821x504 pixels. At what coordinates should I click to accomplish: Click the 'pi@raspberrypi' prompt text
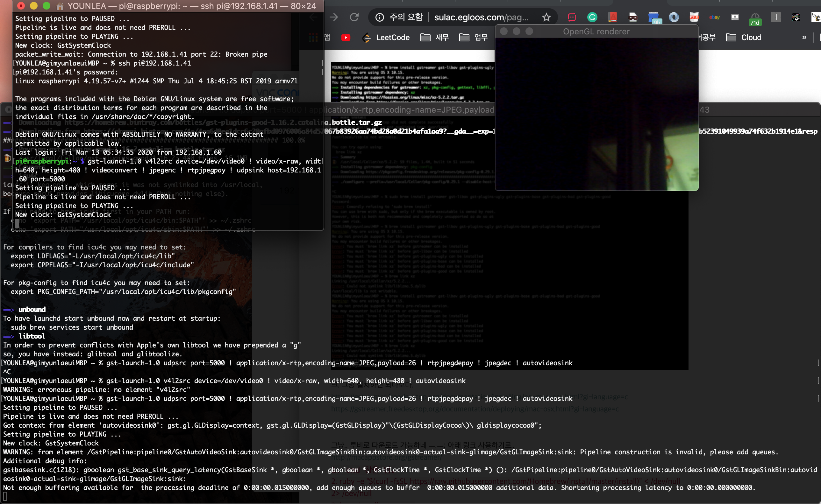42,161
